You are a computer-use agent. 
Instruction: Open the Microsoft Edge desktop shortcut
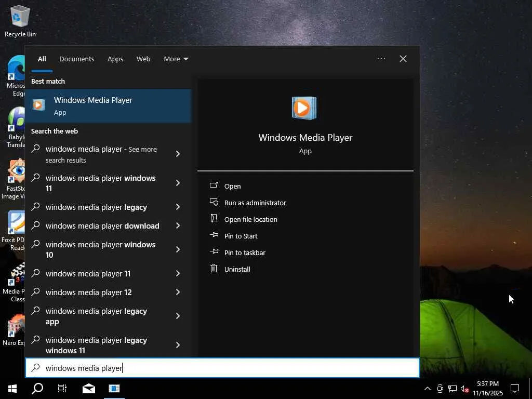15,76
